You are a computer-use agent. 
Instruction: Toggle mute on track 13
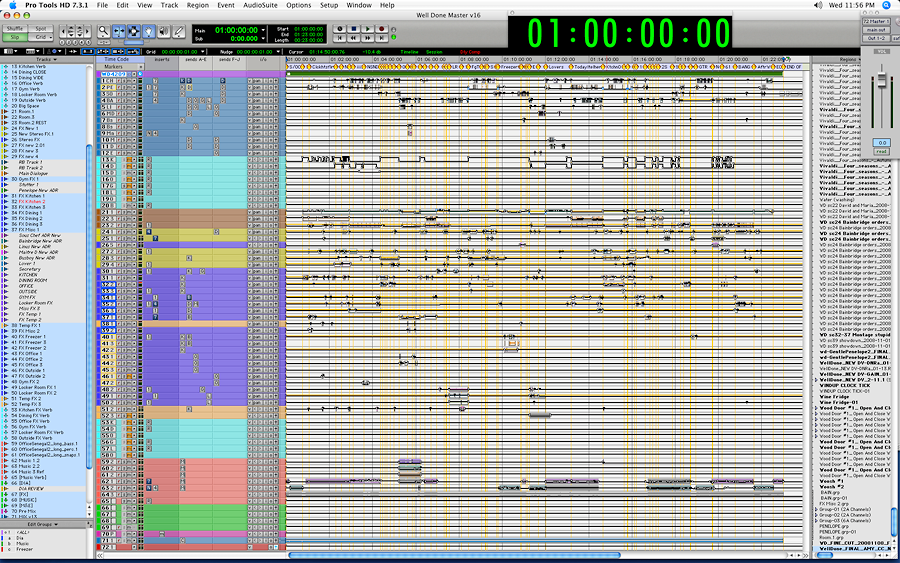129,160
